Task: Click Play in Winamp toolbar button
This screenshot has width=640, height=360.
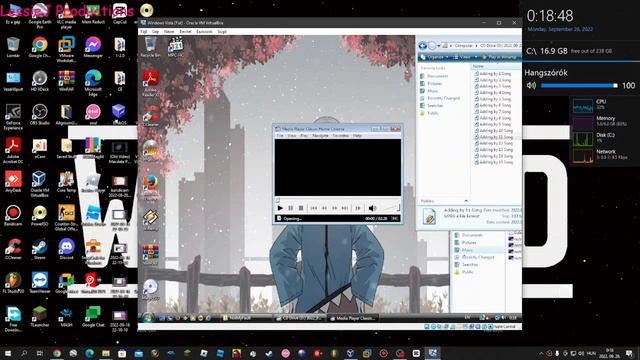Action: (x=500, y=57)
